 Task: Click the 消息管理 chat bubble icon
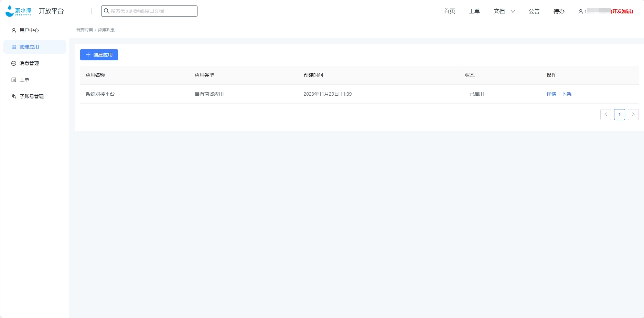pos(14,63)
